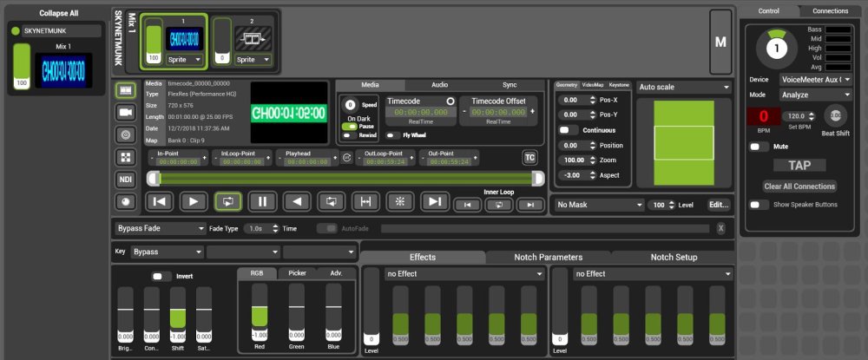Click the ping-pong play mode button
The width and height of the screenshot is (868, 360).
click(365, 202)
